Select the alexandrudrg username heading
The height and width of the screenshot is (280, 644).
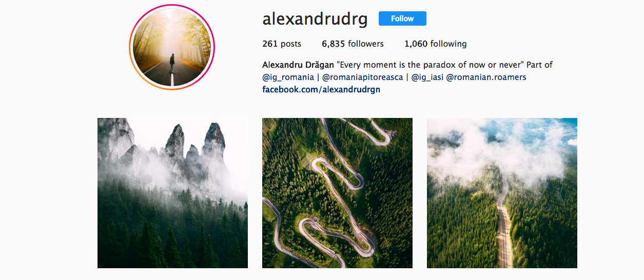(x=315, y=18)
